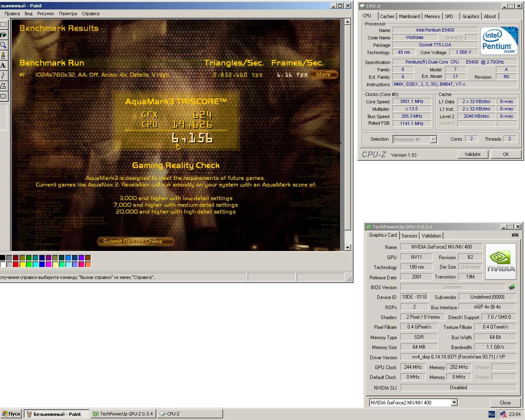525x420 pixels.
Task: Open the Рисунок menu in Paint
Action: pyautogui.click(x=46, y=14)
